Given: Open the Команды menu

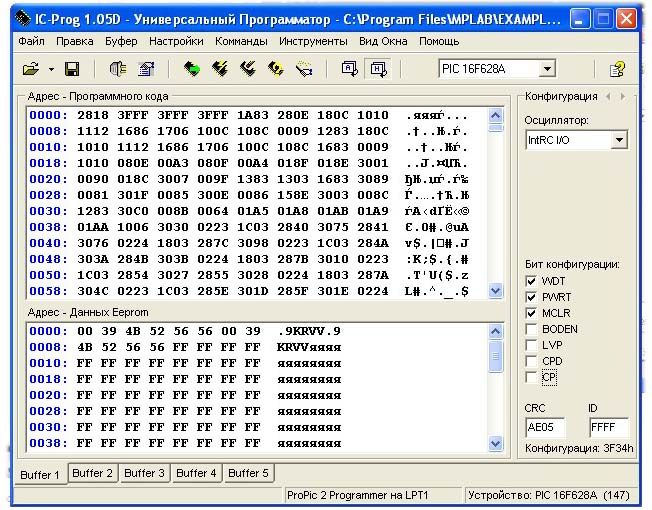Looking at the screenshot, I should (x=241, y=41).
